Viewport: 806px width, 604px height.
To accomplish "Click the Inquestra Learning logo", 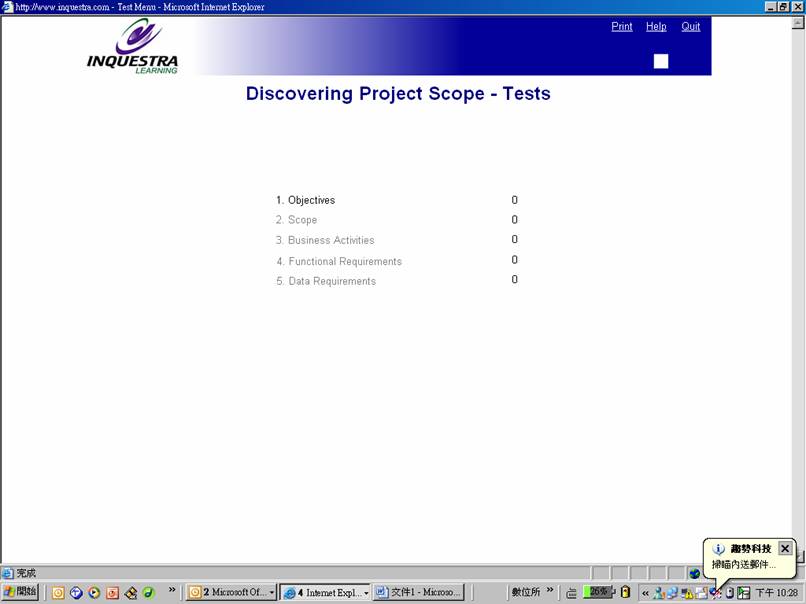I will pyautogui.click(x=132, y=47).
